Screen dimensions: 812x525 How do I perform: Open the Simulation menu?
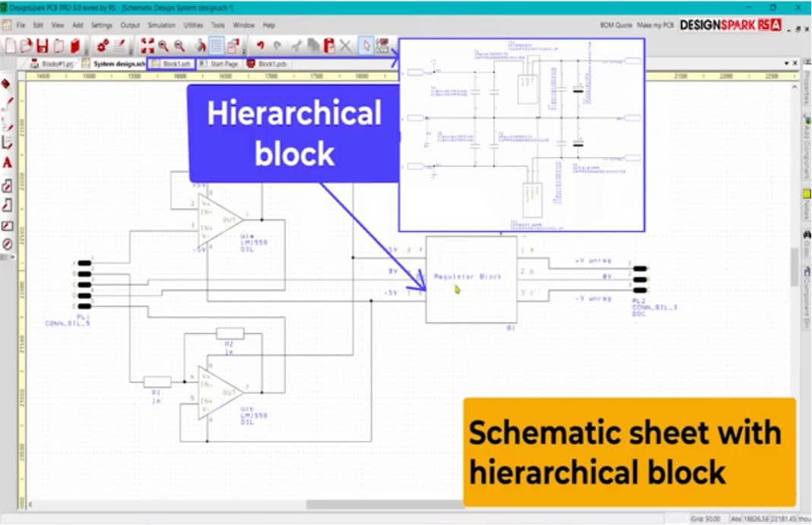pyautogui.click(x=162, y=25)
